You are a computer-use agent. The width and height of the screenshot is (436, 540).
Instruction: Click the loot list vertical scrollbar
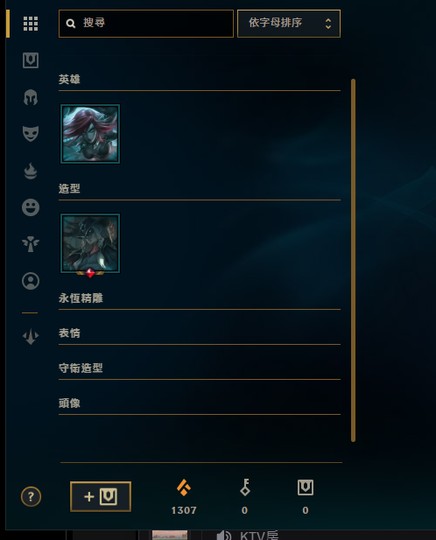click(x=353, y=260)
